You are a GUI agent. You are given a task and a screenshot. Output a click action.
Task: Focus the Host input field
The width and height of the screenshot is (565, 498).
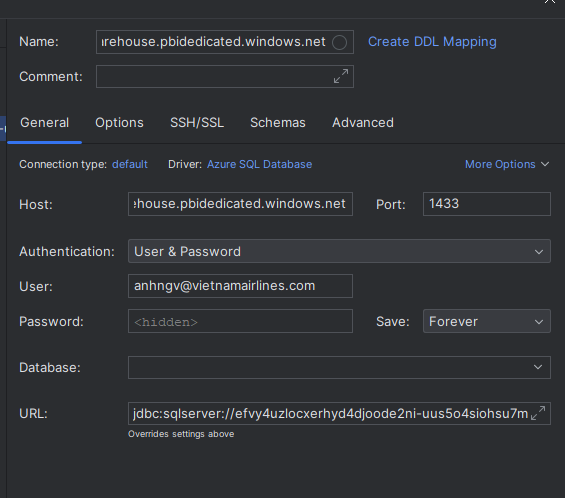point(240,204)
